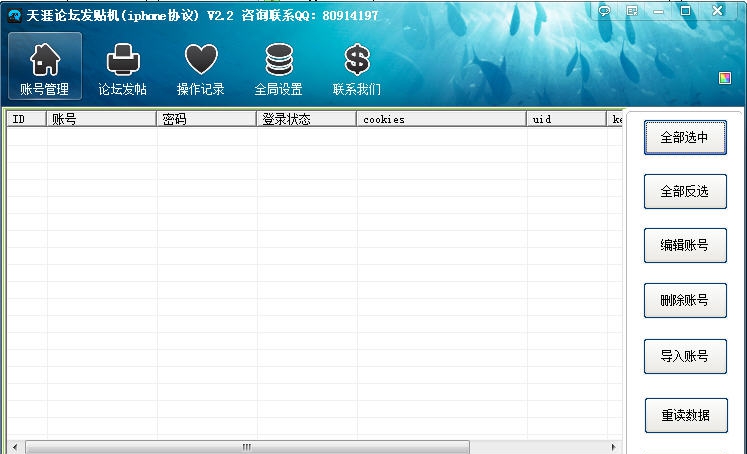Click the left arrow of horizontal scrollbar
747x454 pixels.
click(x=15, y=447)
